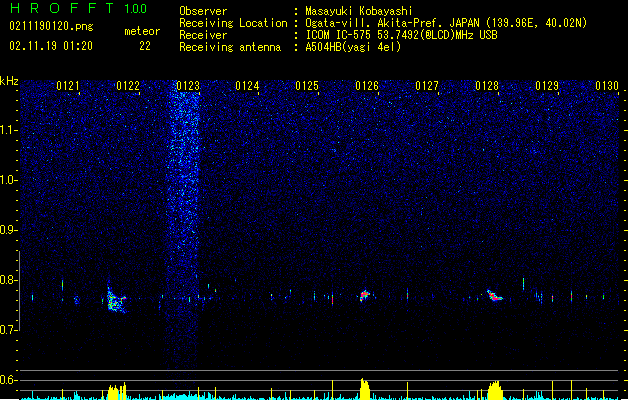Select observer name Masayuki Kobayashi

pos(359,11)
